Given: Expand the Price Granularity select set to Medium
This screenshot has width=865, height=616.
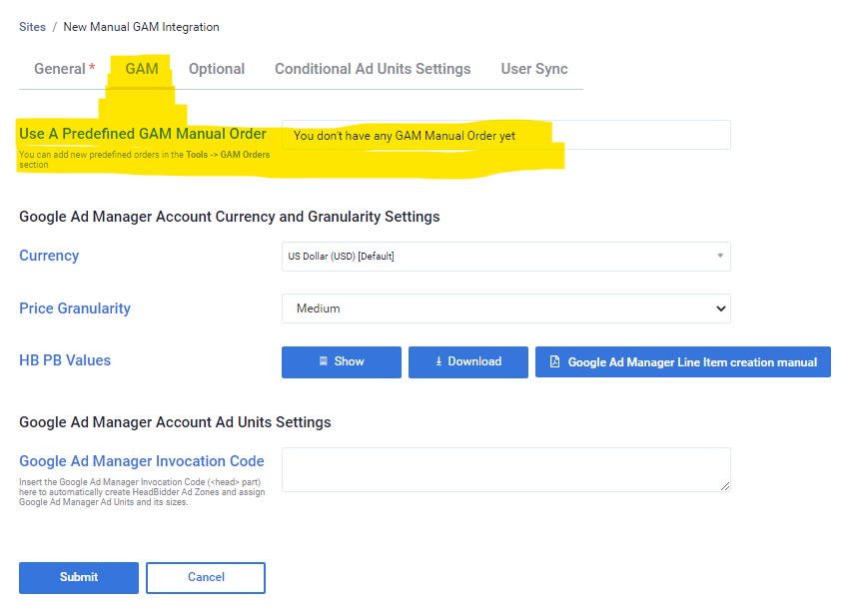Looking at the screenshot, I should pos(505,308).
